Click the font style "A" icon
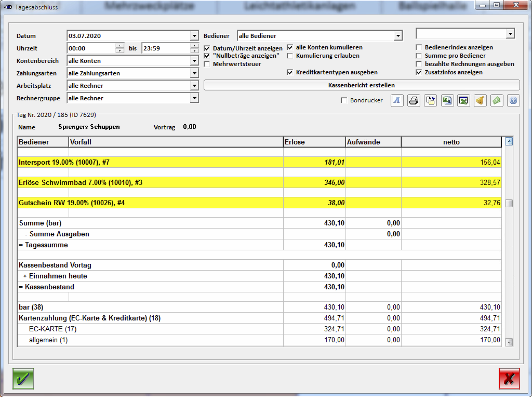532x397 pixels. tap(397, 101)
